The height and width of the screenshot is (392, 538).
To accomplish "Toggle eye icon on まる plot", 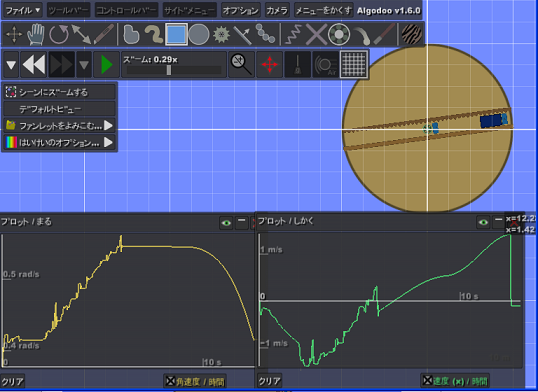I will click(226, 223).
